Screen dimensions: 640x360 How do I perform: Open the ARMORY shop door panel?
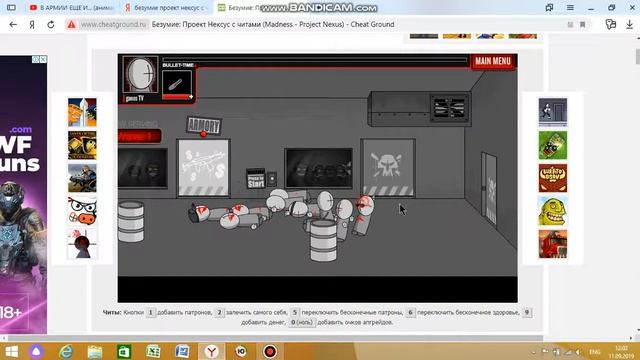(203, 168)
